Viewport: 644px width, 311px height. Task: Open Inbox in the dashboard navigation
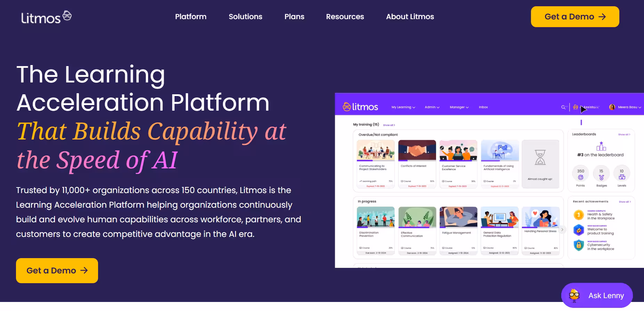click(483, 107)
